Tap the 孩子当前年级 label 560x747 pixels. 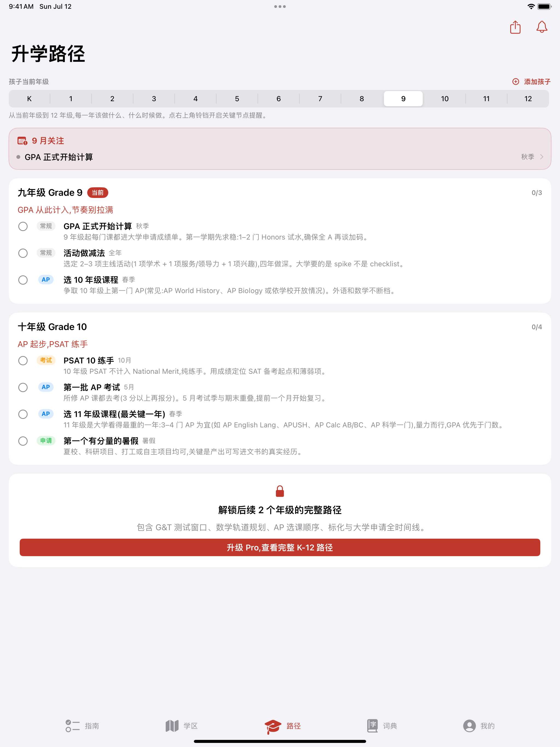coord(29,81)
